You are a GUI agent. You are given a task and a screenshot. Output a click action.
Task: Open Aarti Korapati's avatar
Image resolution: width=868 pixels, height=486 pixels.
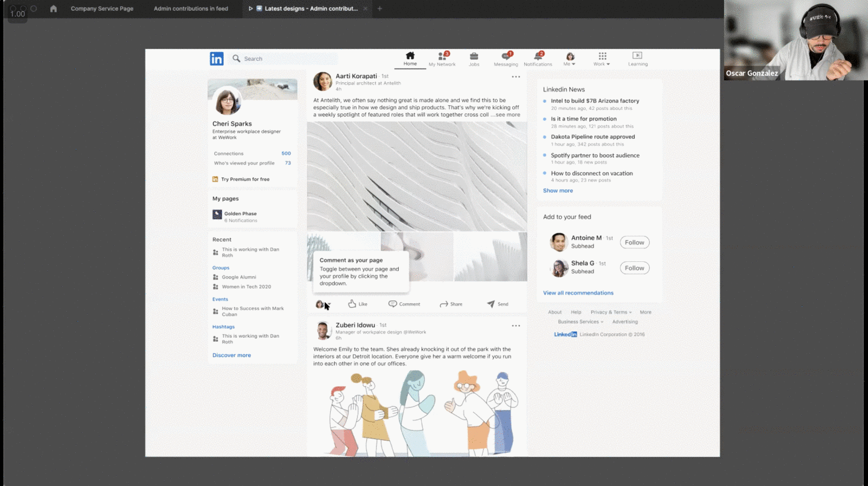coord(322,82)
